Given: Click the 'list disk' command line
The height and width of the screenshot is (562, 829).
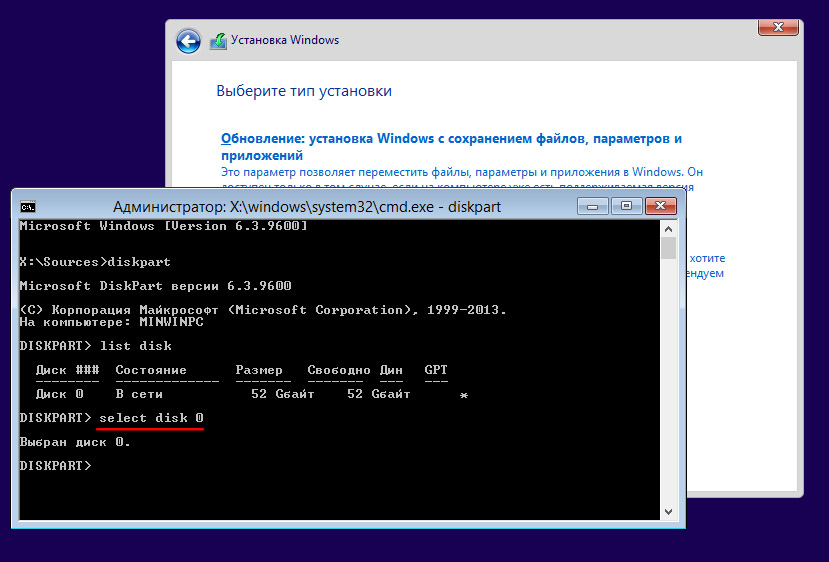Looking at the screenshot, I should [95, 346].
